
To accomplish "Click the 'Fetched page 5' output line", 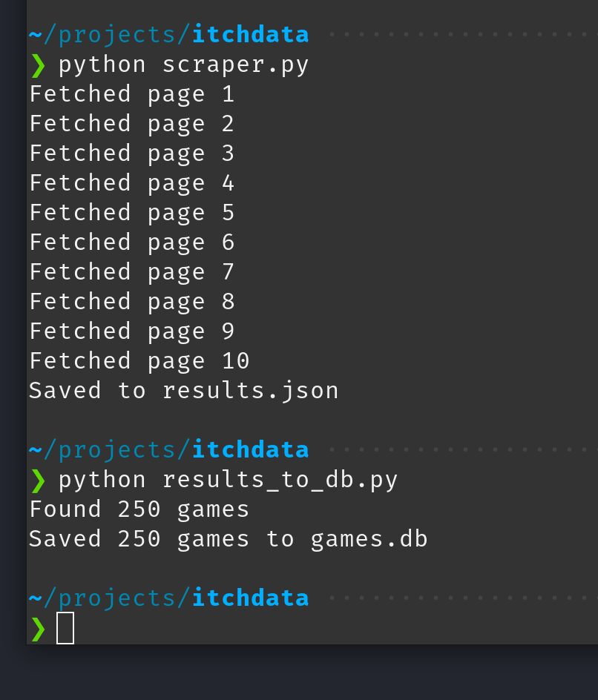I will [x=132, y=214].
